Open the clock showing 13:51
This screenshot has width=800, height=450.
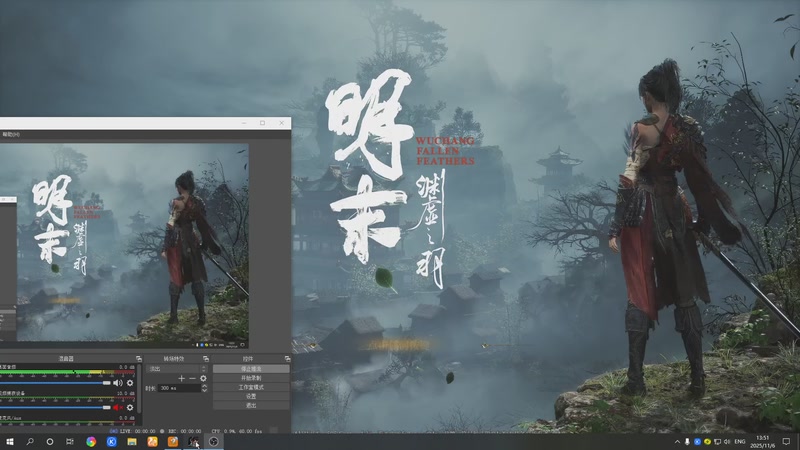pos(763,442)
